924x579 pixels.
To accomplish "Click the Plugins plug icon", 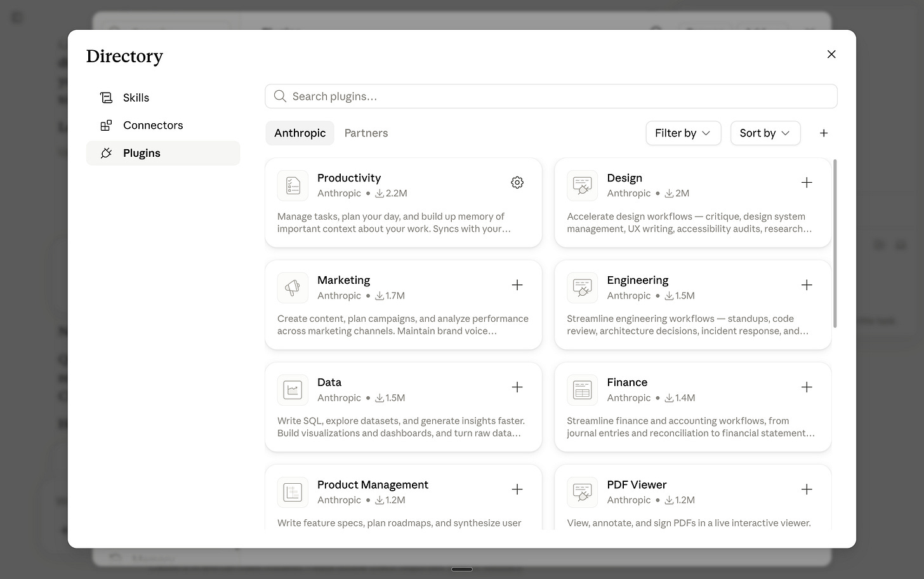I will pyautogui.click(x=106, y=153).
